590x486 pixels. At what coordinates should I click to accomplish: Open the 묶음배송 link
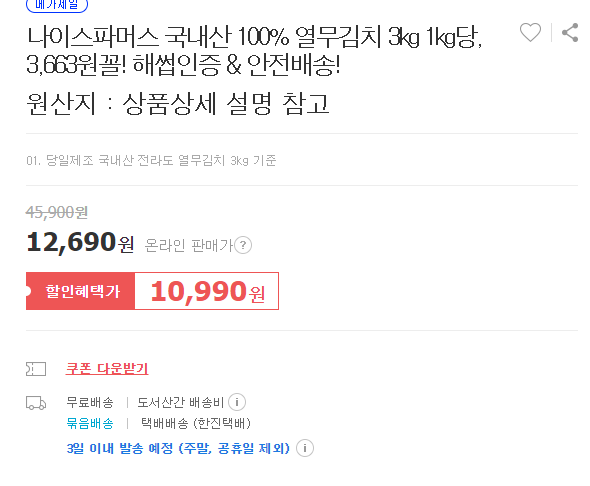tap(90, 424)
